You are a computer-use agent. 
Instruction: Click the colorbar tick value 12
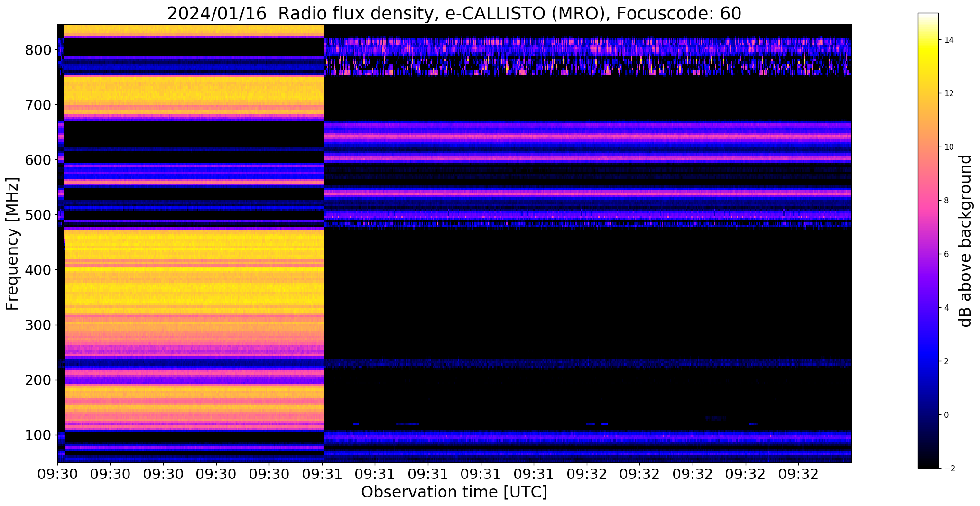949,93
